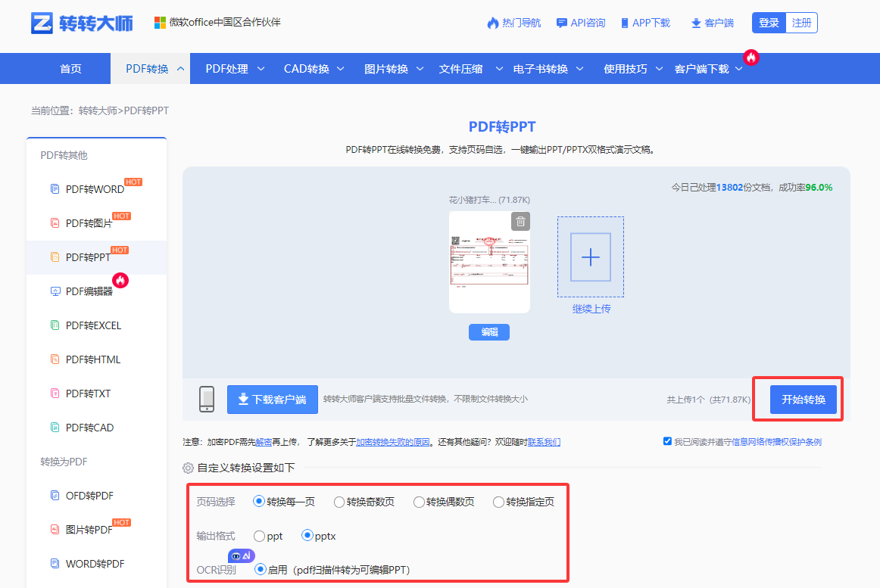The height and width of the screenshot is (588, 880).
Task: Open the 加密转换失败的原因 link
Action: click(x=393, y=442)
